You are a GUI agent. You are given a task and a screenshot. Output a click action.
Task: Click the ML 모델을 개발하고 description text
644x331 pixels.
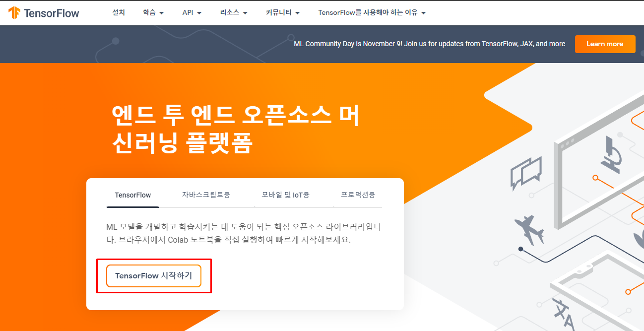(x=244, y=234)
